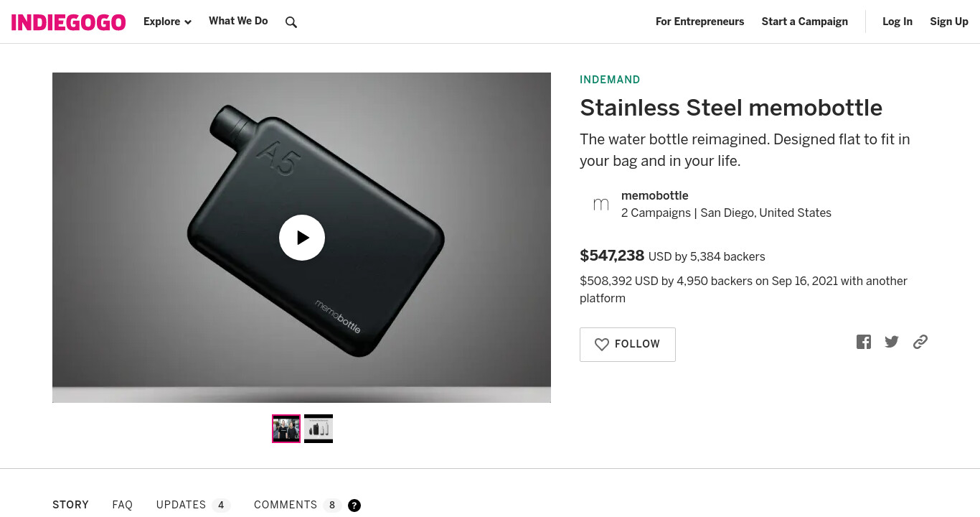Open the Updates tab
Screen dimensions: 980x517
(x=193, y=505)
